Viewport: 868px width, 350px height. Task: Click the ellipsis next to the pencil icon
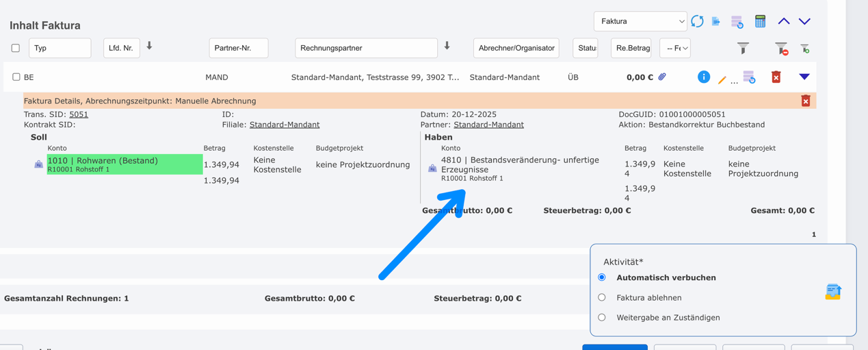pos(734,82)
